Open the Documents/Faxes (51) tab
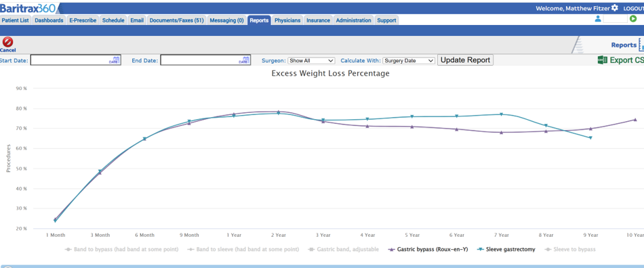This screenshot has width=644, height=268. click(x=177, y=20)
